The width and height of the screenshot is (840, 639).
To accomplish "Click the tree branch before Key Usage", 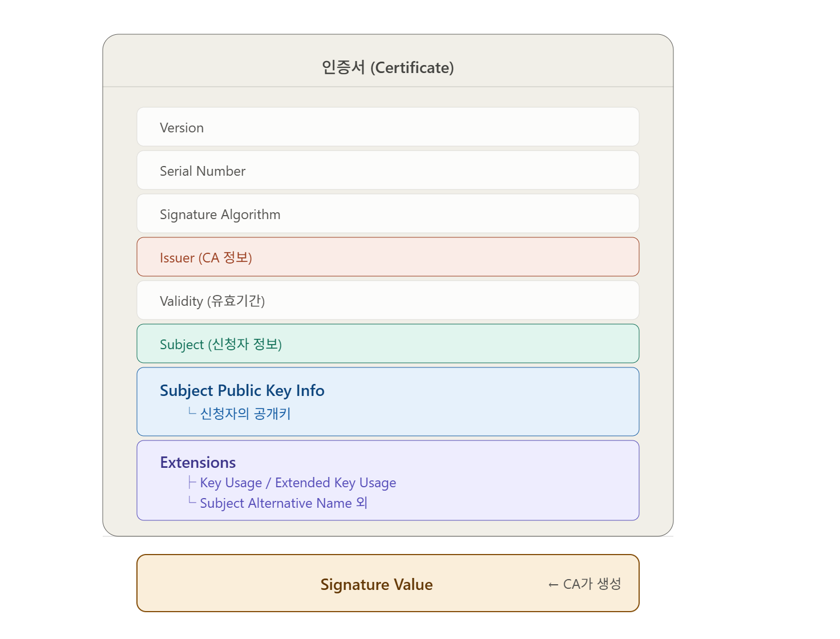I will (x=192, y=482).
